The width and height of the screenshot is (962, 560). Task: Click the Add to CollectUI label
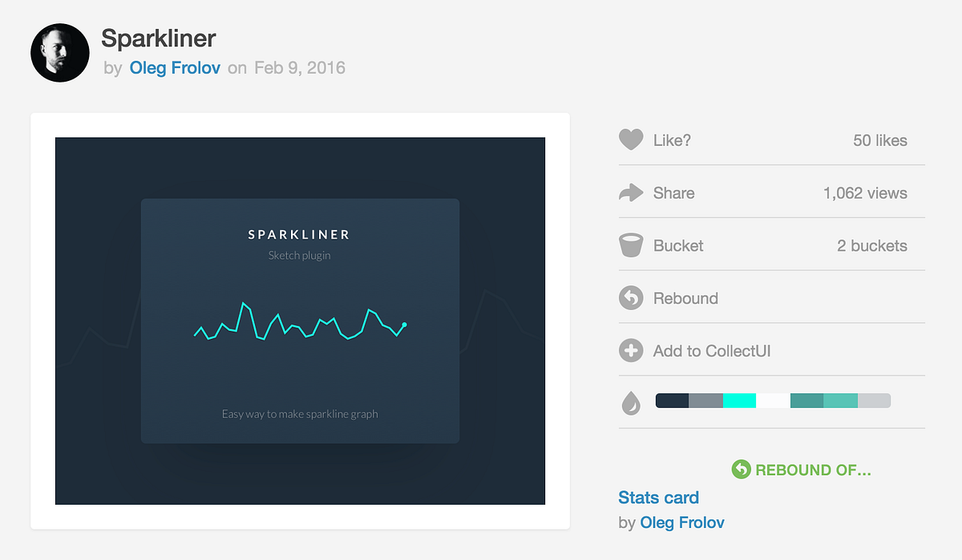[x=712, y=351]
